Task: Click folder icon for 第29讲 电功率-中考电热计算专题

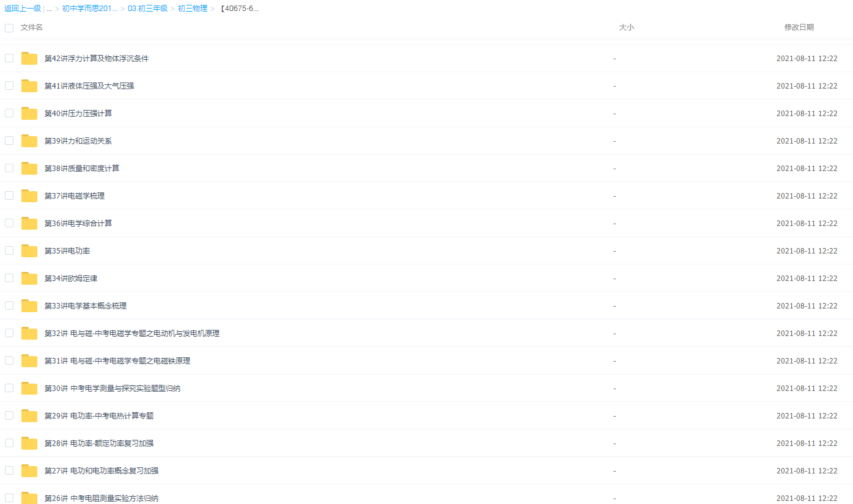Action: coord(29,416)
